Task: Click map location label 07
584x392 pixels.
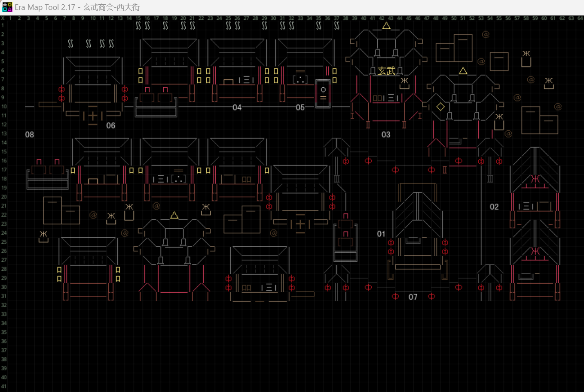Action: coord(413,297)
